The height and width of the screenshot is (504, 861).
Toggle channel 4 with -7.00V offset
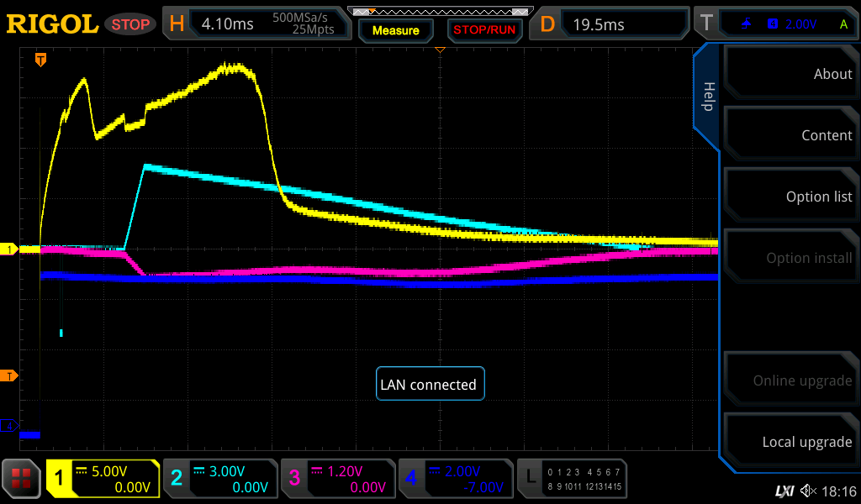pos(455,479)
